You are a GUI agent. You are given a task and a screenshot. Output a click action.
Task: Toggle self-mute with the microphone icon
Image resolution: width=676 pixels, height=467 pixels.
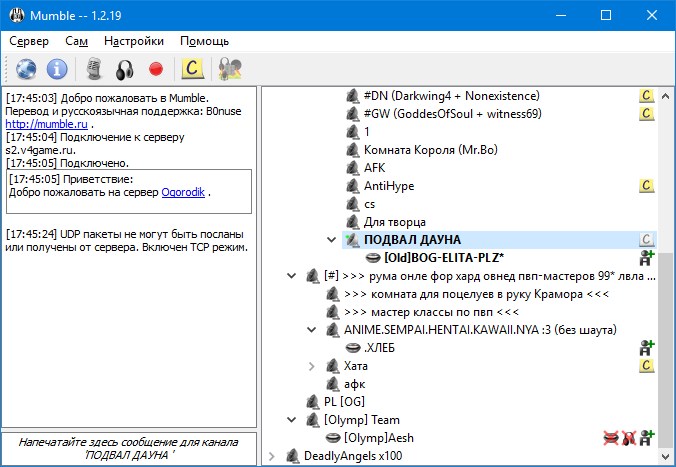(94, 68)
